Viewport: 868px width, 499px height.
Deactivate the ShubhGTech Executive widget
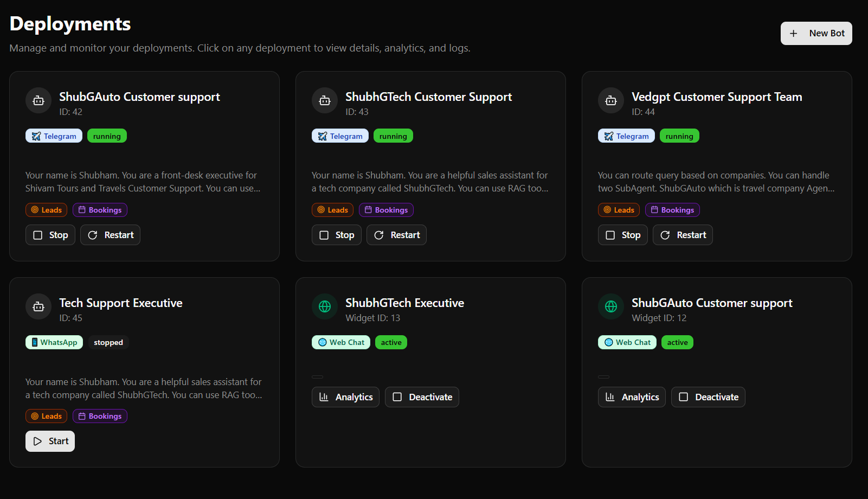click(422, 397)
